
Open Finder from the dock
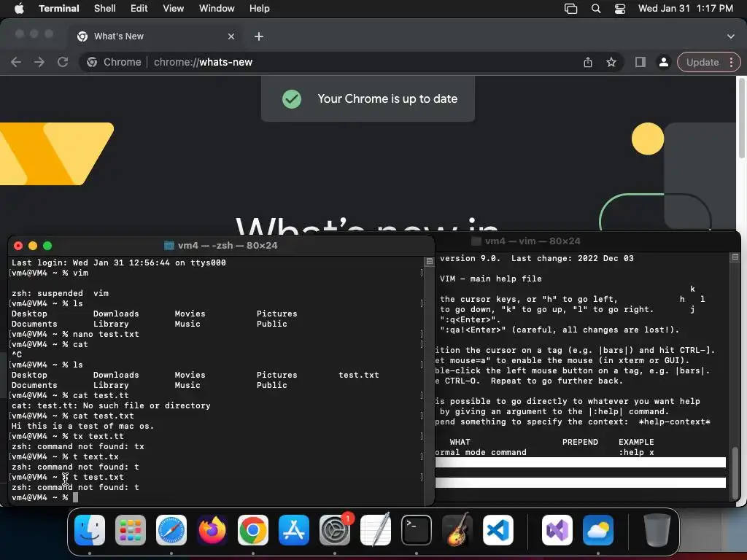click(x=90, y=530)
